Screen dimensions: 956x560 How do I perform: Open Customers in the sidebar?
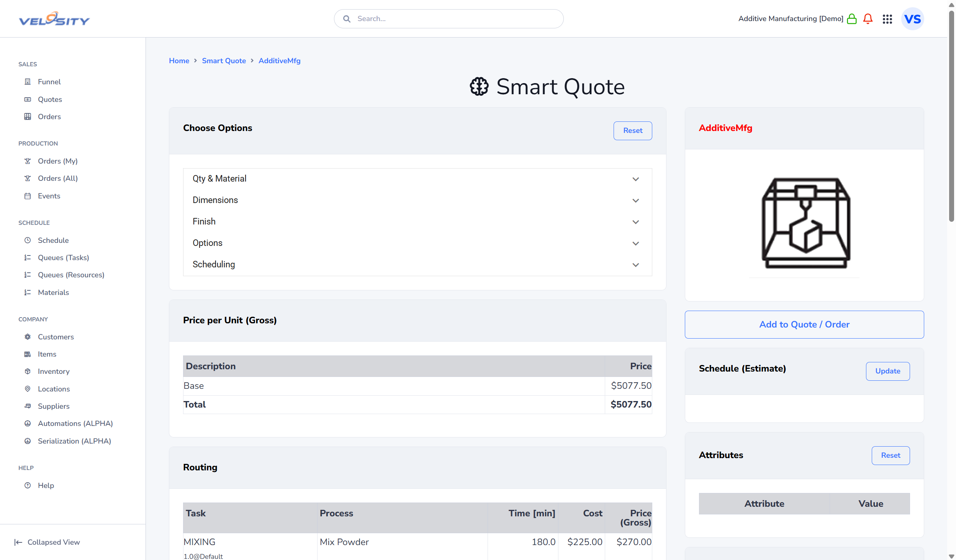(56, 337)
